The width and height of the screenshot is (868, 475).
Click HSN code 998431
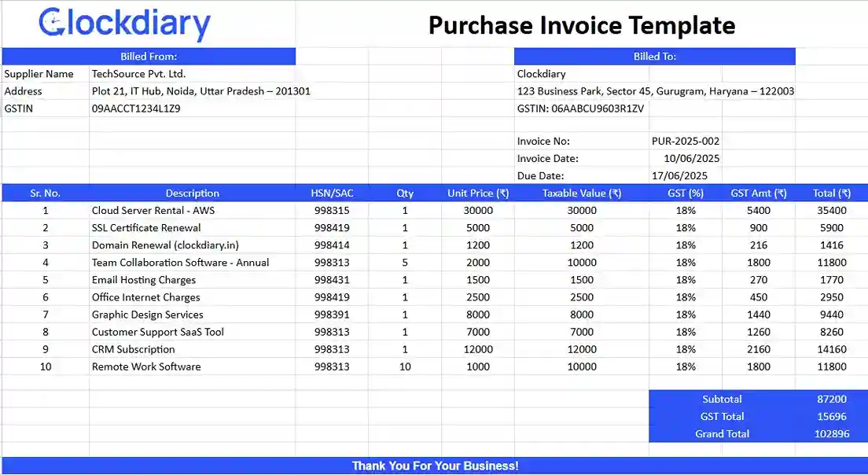point(332,280)
